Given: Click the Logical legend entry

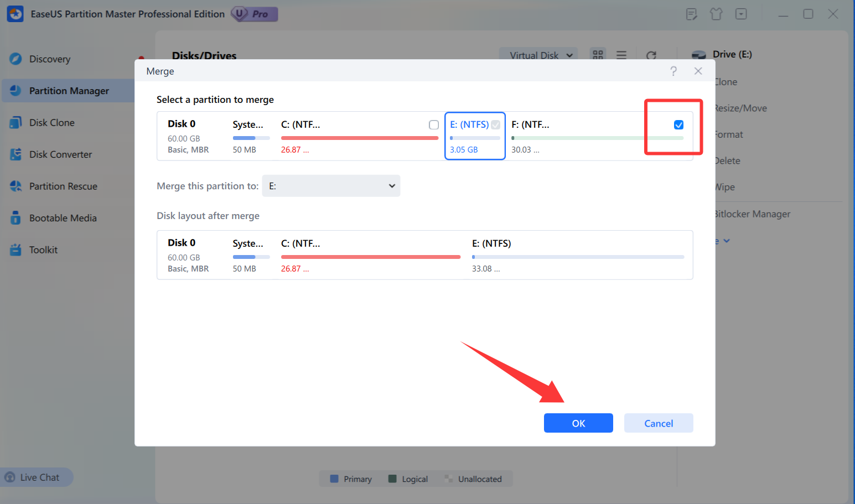Looking at the screenshot, I should coord(408,479).
